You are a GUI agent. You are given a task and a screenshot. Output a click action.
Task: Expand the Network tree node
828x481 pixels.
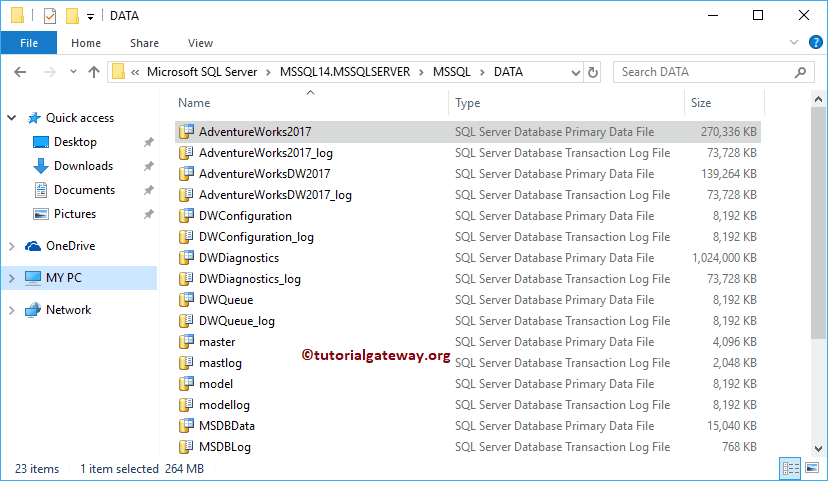coord(12,310)
